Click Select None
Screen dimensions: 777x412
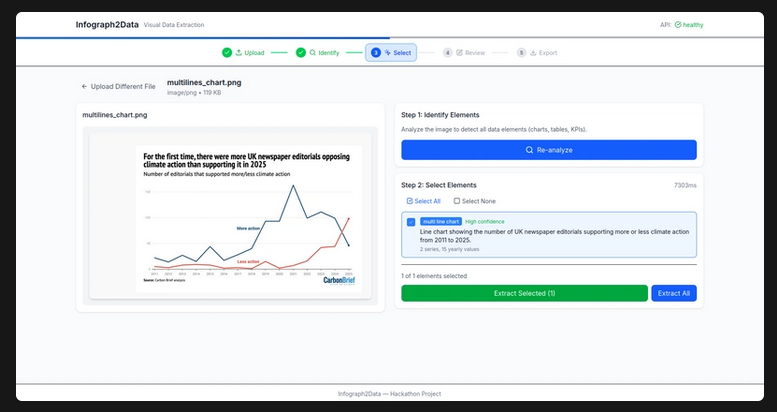click(x=474, y=201)
